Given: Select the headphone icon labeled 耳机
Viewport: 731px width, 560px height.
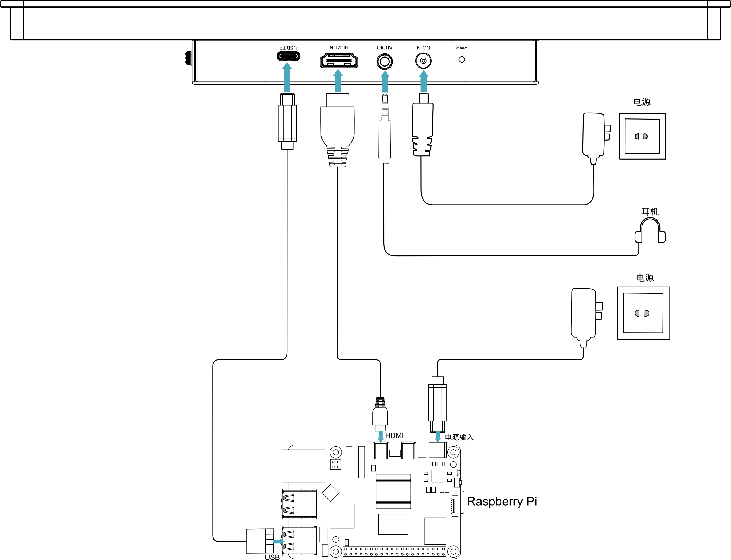Looking at the screenshot, I should coord(650,230).
